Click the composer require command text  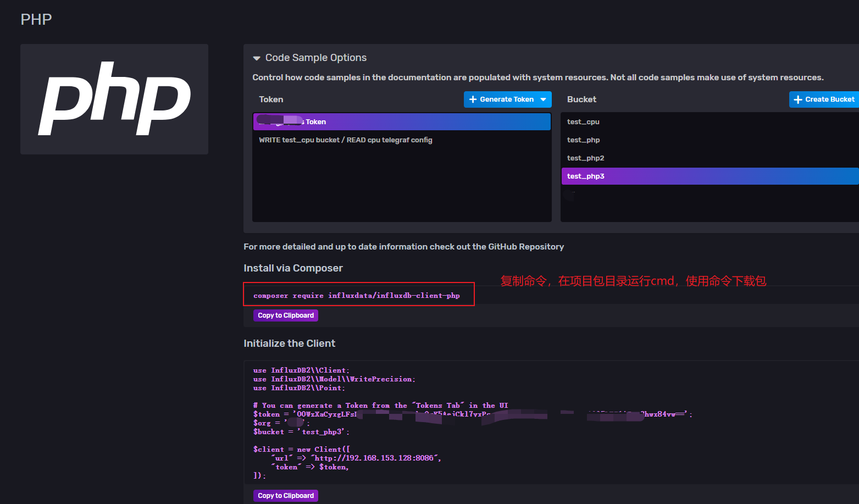pos(357,295)
